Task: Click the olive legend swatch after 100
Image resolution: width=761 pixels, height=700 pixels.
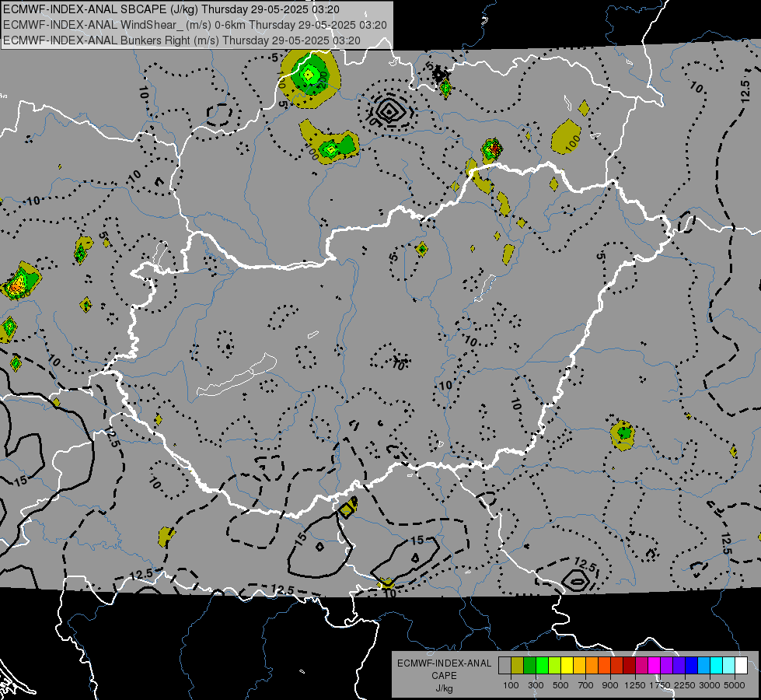Action: coord(518,666)
